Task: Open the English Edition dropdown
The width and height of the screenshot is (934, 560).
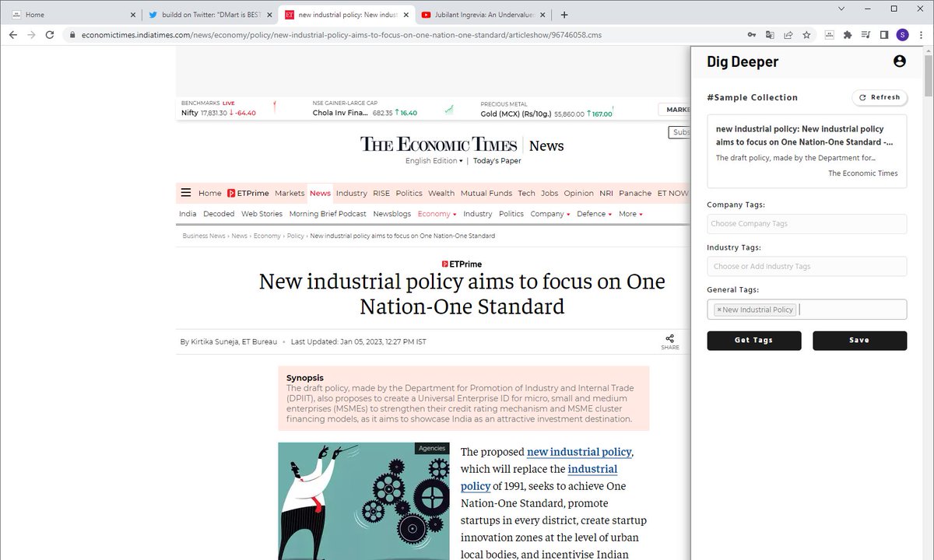Action: (434, 161)
